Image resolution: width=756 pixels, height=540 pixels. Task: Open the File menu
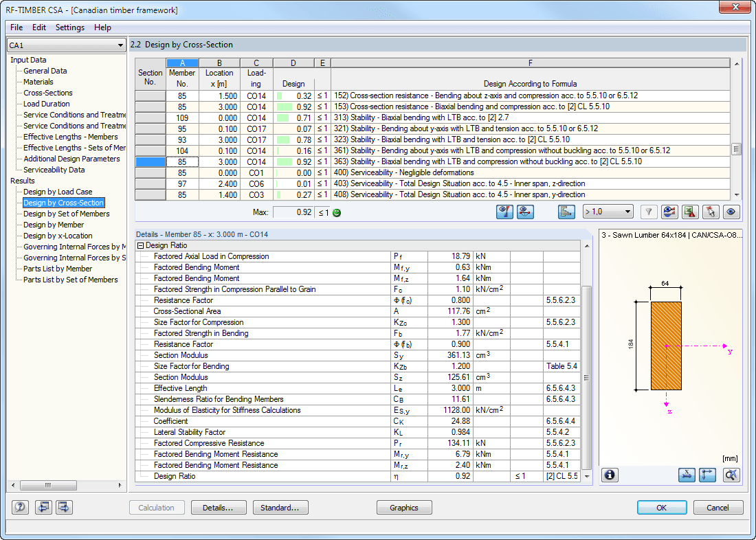(16, 27)
